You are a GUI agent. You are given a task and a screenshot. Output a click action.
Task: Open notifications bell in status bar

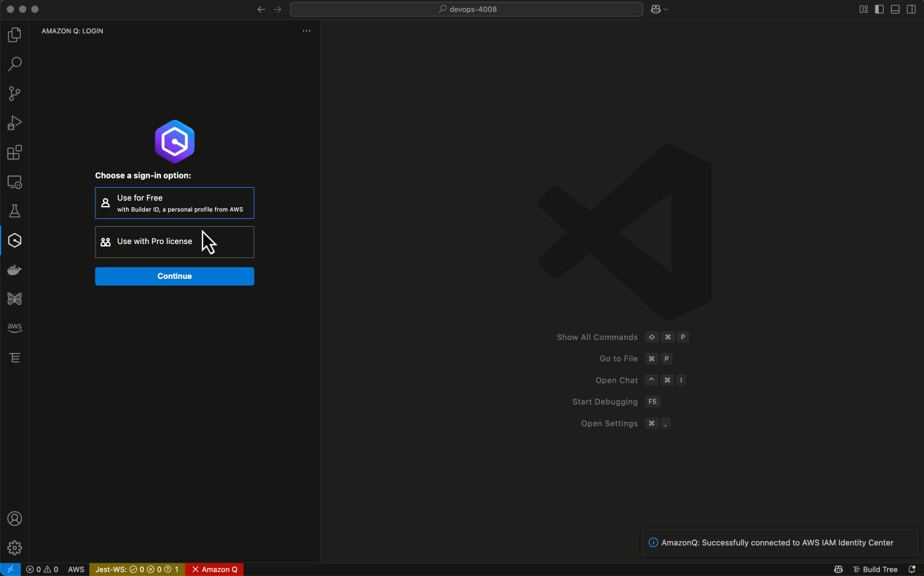[912, 569]
